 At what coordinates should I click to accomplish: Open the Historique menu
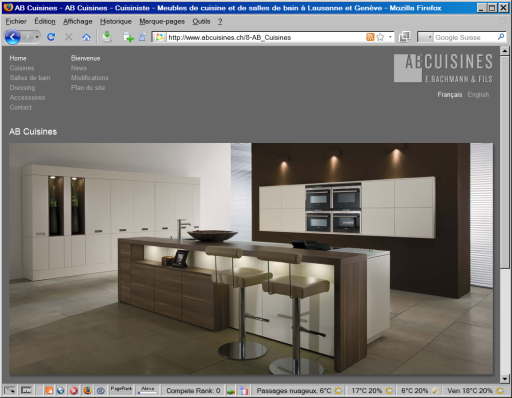(116, 21)
